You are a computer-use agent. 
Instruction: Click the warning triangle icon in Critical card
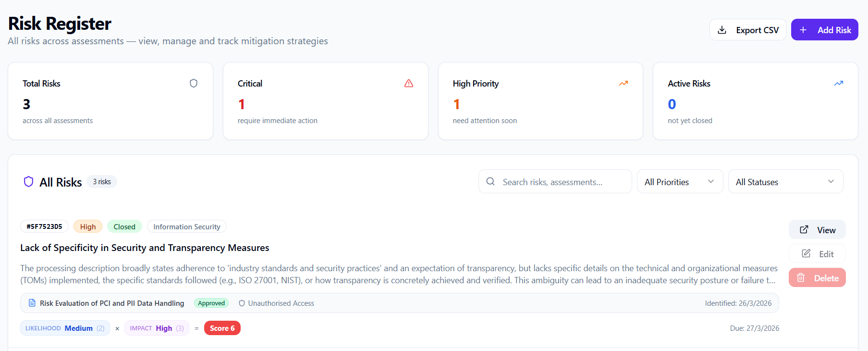tap(409, 83)
